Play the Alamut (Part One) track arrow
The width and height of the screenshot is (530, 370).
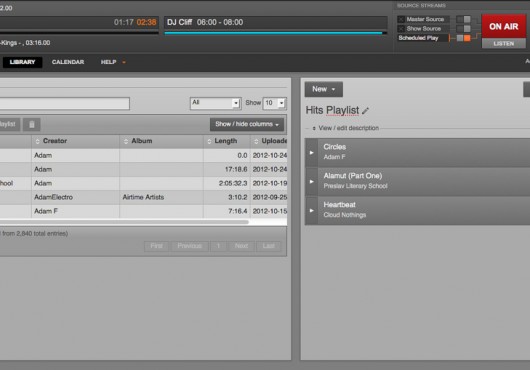click(311, 182)
